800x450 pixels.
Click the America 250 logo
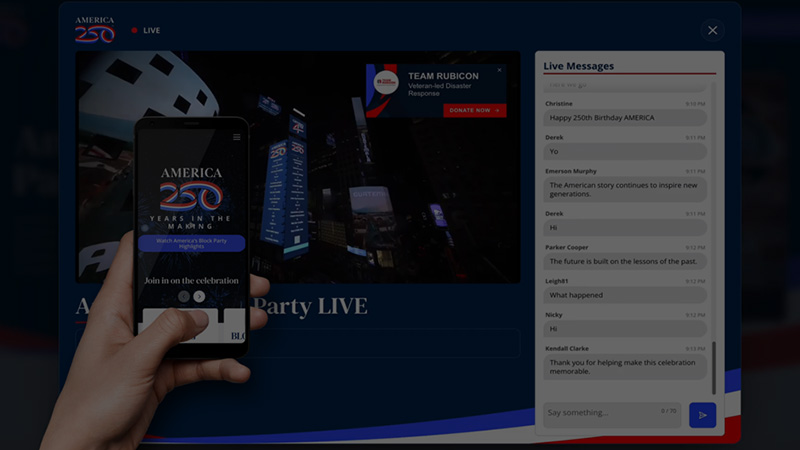95,30
